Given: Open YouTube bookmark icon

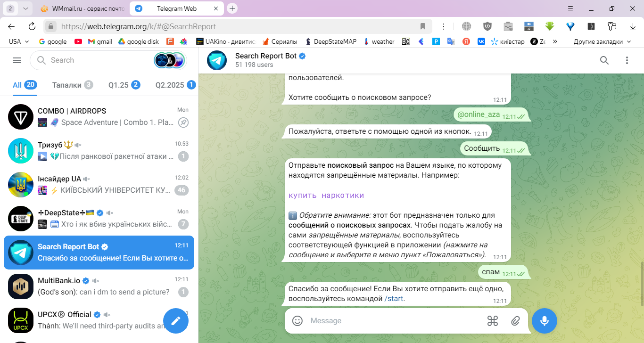Looking at the screenshot, I should [x=78, y=41].
